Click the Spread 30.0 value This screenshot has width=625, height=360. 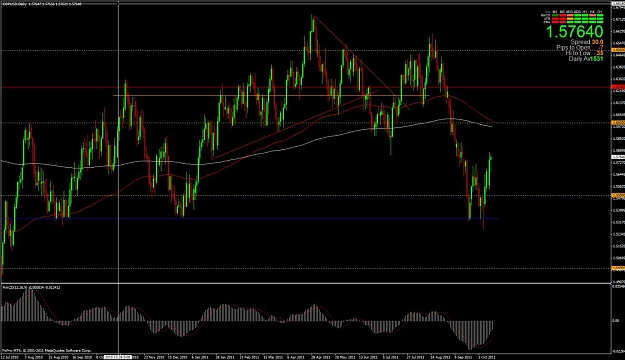click(x=597, y=42)
